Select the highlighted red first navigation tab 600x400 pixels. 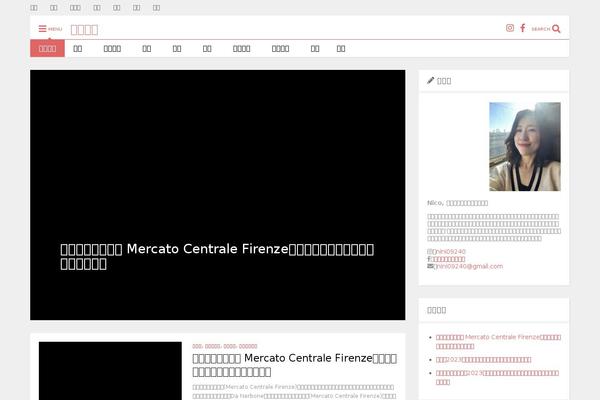pyautogui.click(x=47, y=49)
